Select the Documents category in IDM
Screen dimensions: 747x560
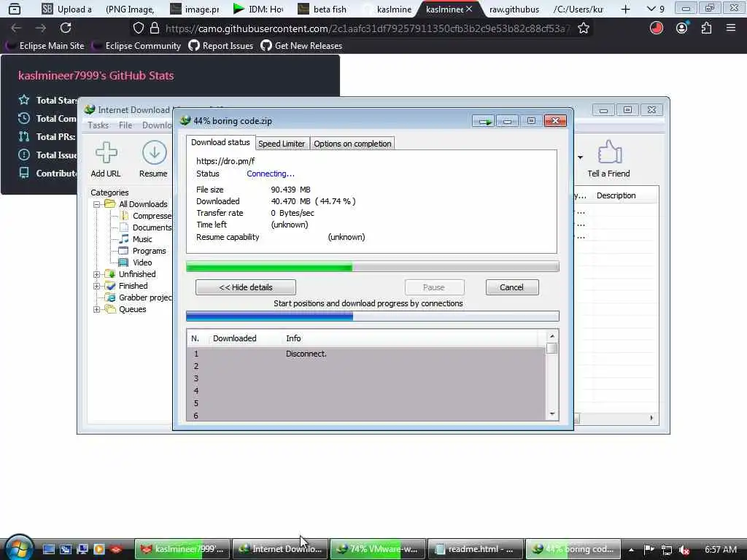(x=152, y=227)
